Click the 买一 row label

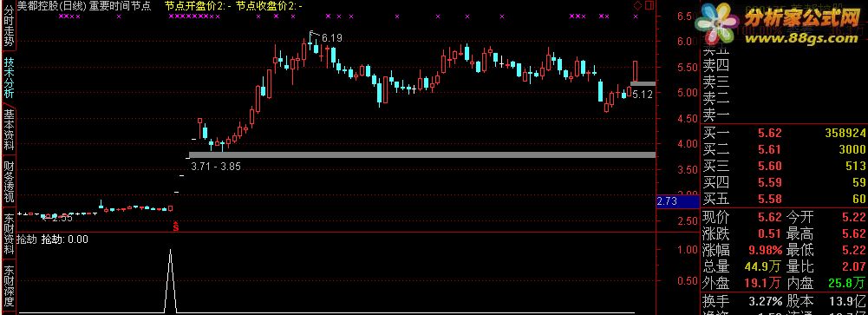click(716, 133)
